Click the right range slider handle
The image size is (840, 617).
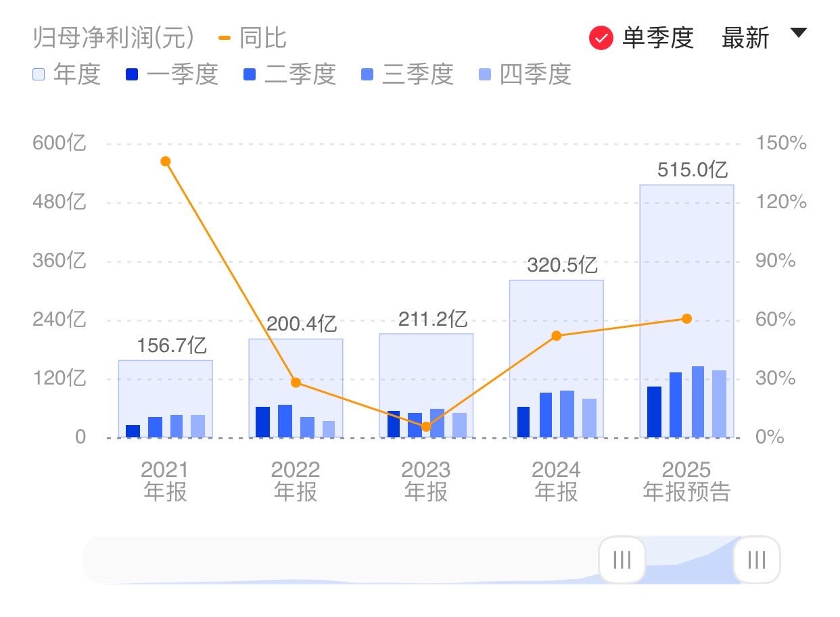tap(757, 560)
